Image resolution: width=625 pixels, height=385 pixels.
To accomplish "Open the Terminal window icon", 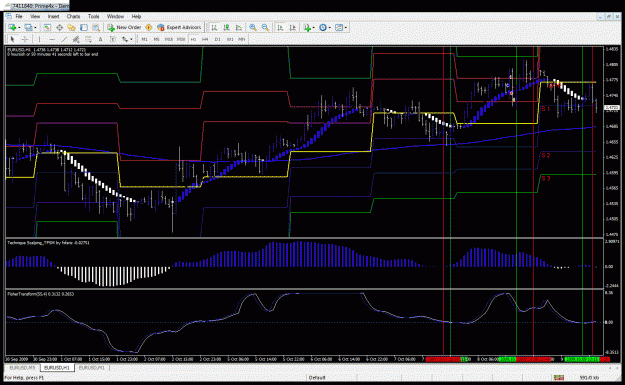I will 84,27.
